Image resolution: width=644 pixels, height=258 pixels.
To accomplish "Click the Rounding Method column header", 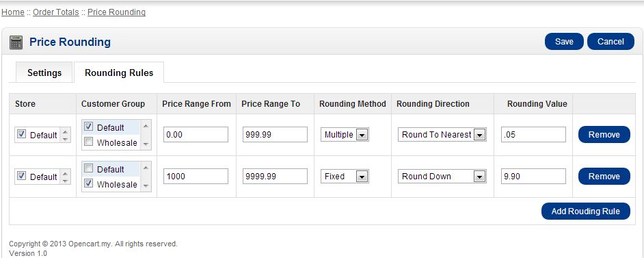I will [x=352, y=104].
